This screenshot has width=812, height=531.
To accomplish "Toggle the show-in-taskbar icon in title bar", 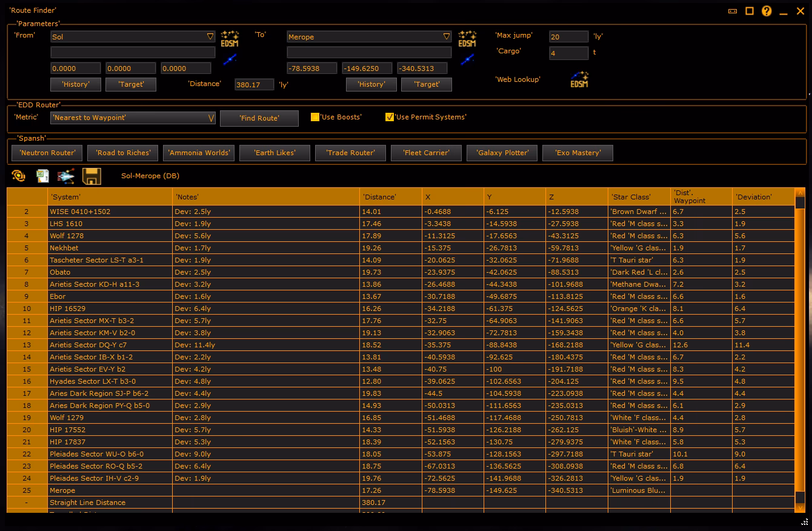I will point(732,11).
